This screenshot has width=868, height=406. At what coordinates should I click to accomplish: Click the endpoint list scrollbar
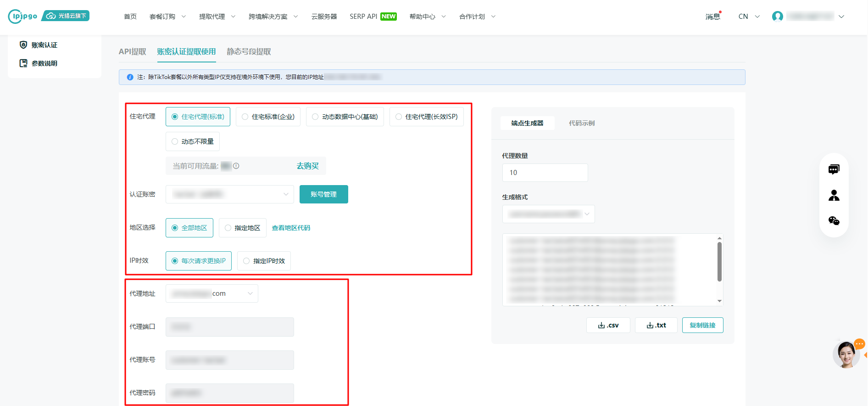(x=719, y=262)
